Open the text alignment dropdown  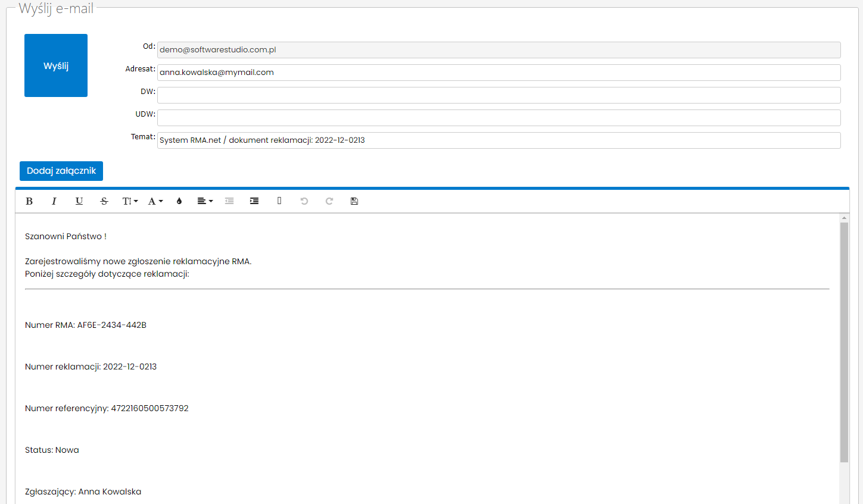pyautogui.click(x=205, y=201)
